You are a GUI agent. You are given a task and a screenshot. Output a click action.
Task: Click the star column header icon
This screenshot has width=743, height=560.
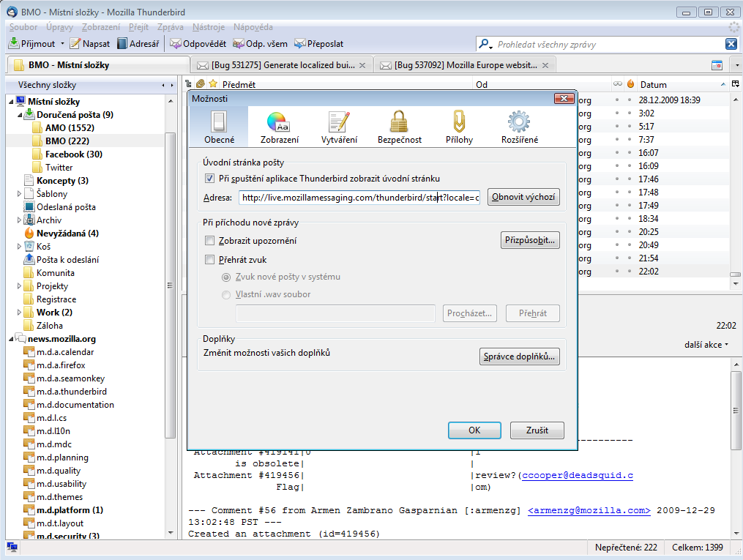point(213,84)
